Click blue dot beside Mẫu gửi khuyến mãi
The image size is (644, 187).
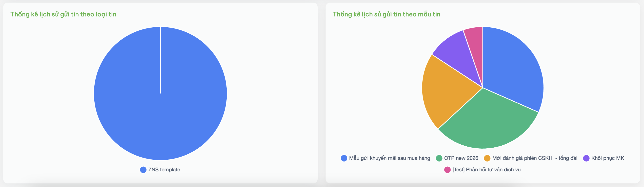344,158
